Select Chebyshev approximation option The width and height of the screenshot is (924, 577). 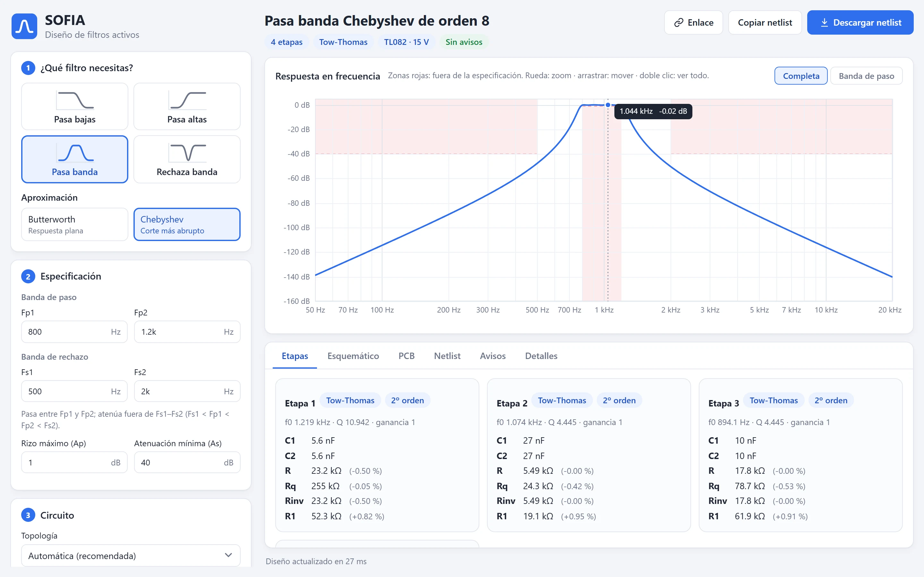187,224
